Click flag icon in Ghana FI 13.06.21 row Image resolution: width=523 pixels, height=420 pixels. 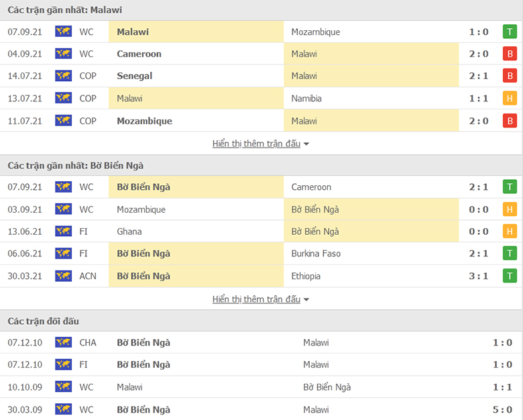[63, 231]
